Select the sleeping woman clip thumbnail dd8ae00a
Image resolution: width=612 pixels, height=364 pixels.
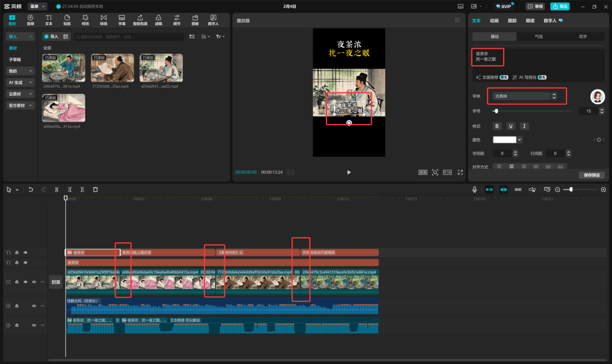coord(63,108)
